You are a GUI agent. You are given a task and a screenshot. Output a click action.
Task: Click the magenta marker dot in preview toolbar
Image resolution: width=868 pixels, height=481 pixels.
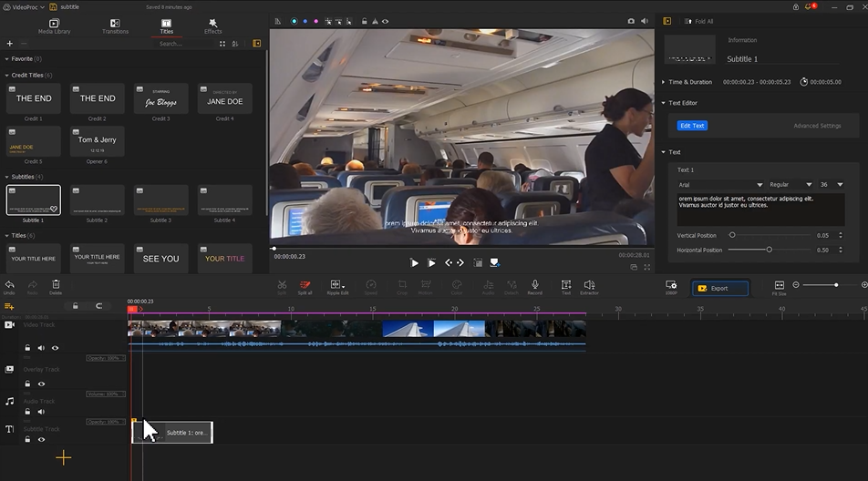click(x=316, y=22)
